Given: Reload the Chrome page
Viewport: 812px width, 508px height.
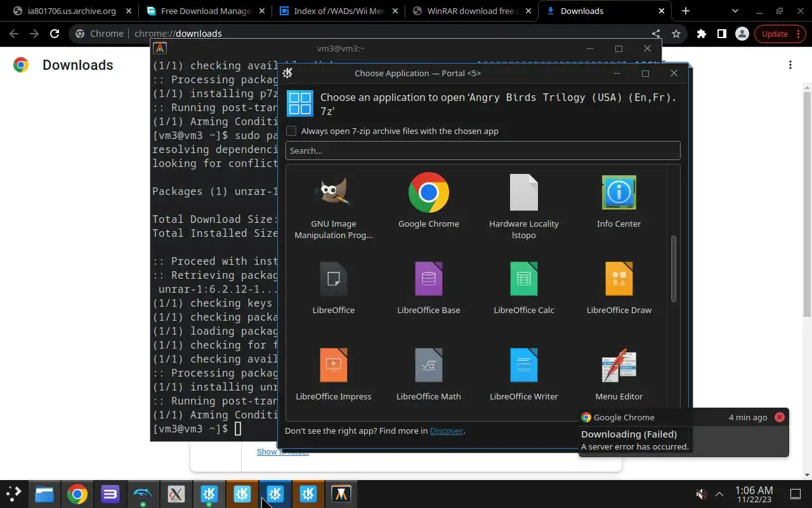Looking at the screenshot, I should click(x=55, y=34).
